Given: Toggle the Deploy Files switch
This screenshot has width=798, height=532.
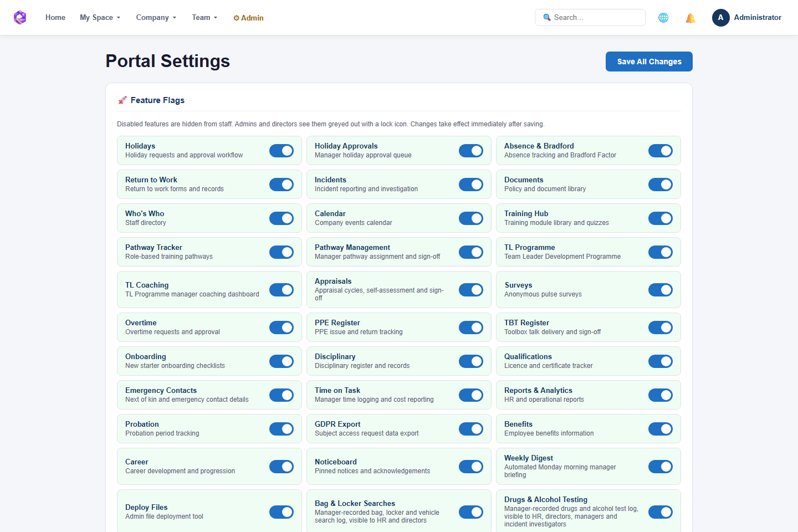Looking at the screenshot, I should click(x=282, y=512).
